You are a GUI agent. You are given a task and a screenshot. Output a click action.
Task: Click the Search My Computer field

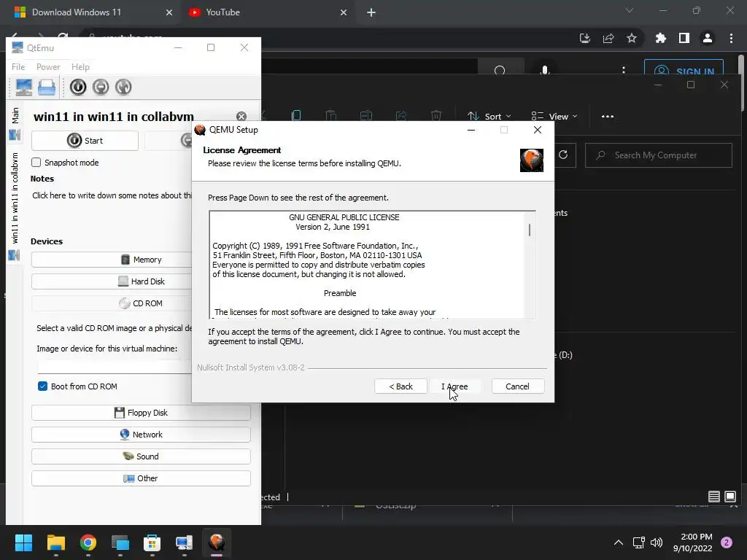click(x=659, y=155)
